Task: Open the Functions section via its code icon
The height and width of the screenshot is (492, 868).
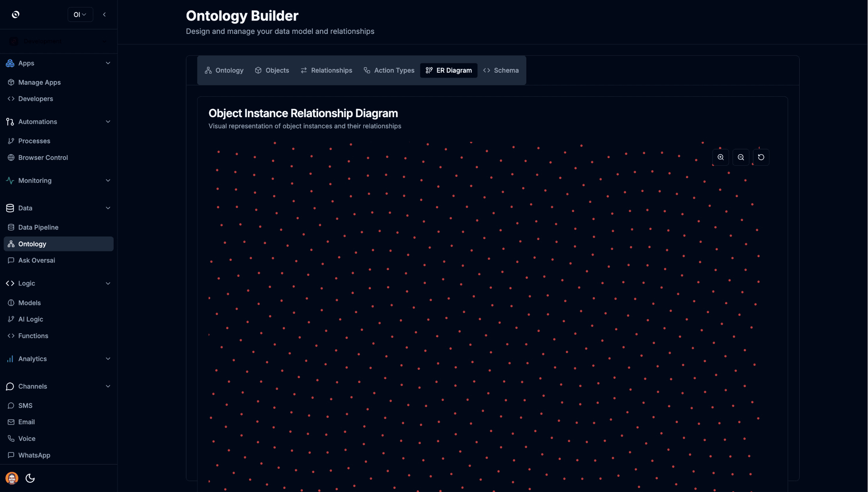Action: (x=10, y=336)
